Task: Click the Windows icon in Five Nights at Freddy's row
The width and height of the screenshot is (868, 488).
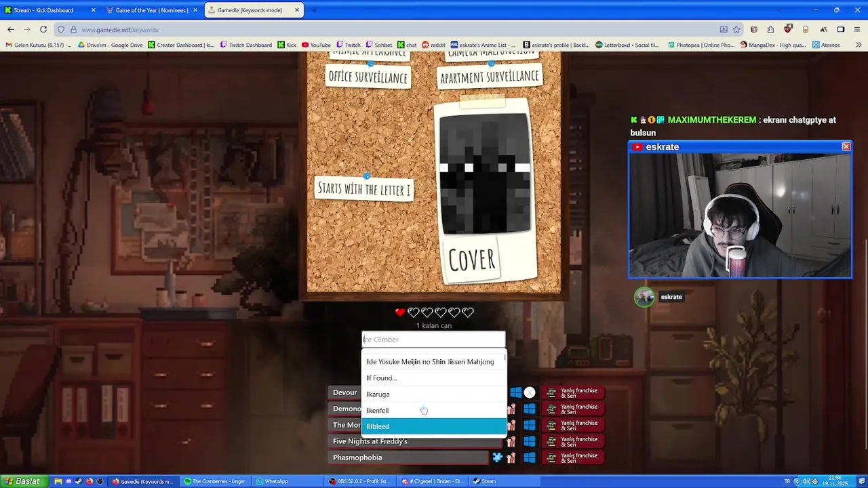Action: point(529,441)
